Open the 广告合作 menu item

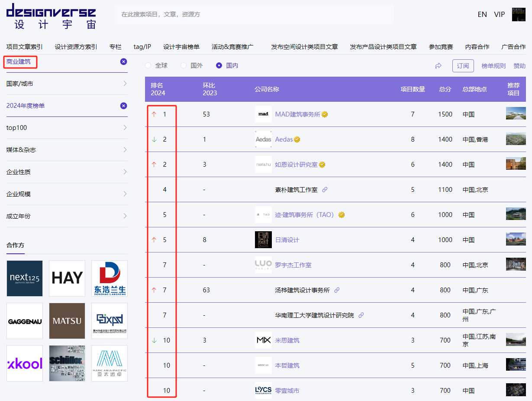click(x=513, y=47)
